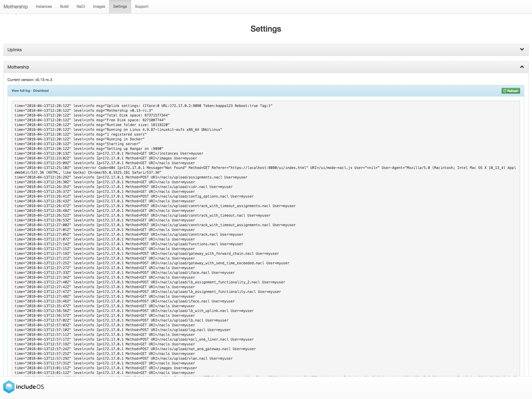Click the Runtime folder size log line

(x=92, y=125)
